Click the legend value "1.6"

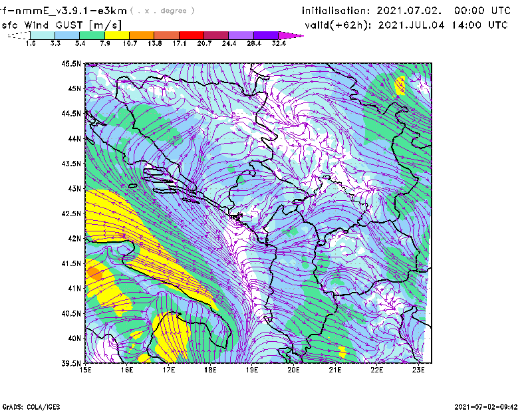click(31, 43)
